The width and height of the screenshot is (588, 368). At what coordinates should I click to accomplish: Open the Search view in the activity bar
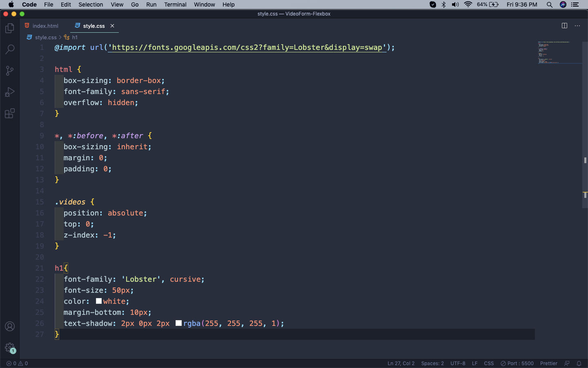[x=10, y=49]
